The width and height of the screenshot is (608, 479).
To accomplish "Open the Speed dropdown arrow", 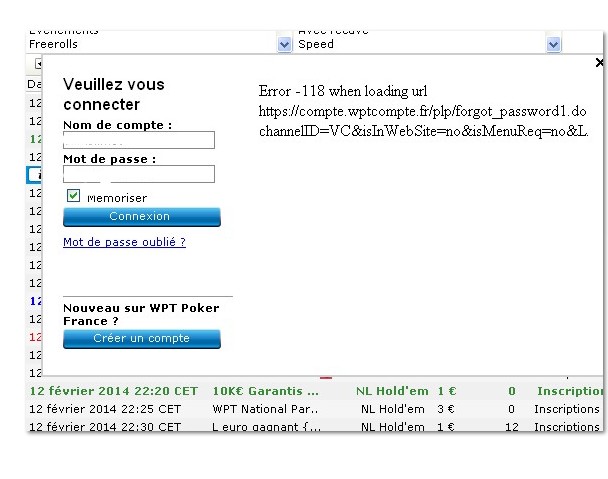I will pos(553,45).
